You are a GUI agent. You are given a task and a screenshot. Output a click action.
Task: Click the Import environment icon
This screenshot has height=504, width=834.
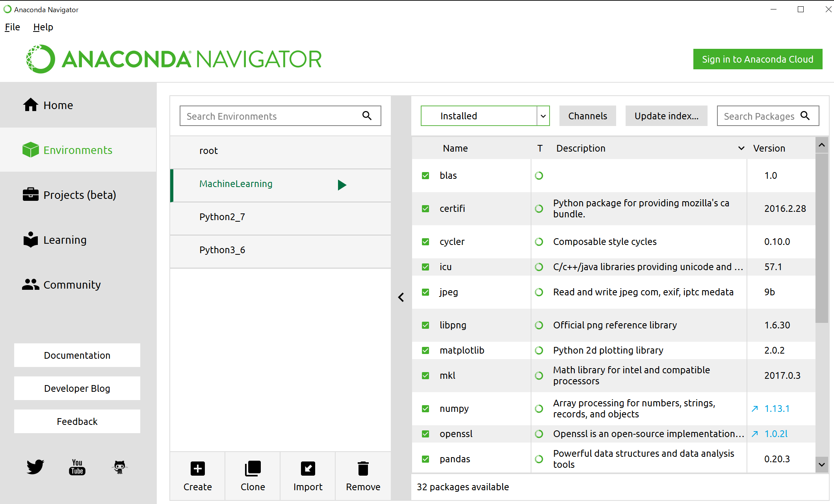coord(308,469)
